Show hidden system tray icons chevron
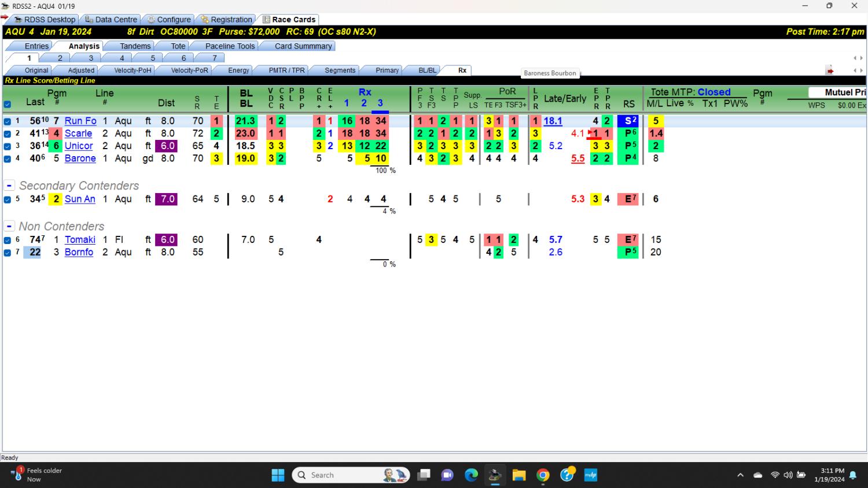Screen dimensions: 868x488 point(740,475)
